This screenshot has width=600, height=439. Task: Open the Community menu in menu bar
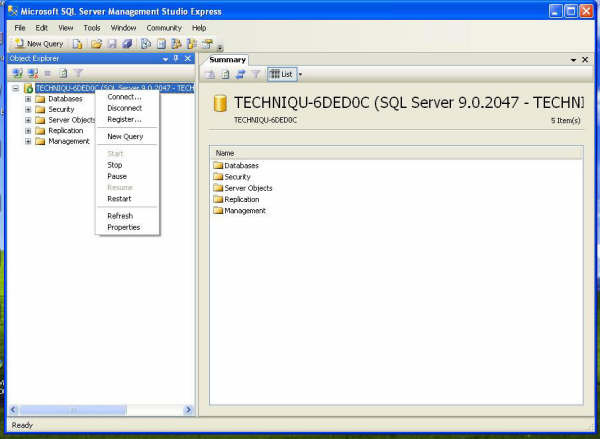(x=164, y=28)
